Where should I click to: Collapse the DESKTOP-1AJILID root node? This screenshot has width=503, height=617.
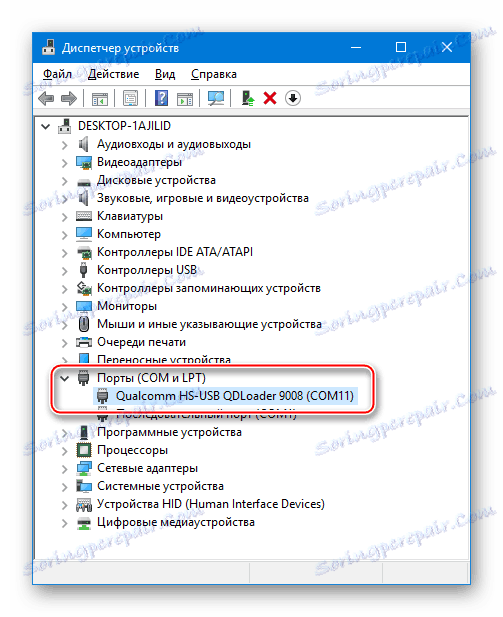(46, 127)
